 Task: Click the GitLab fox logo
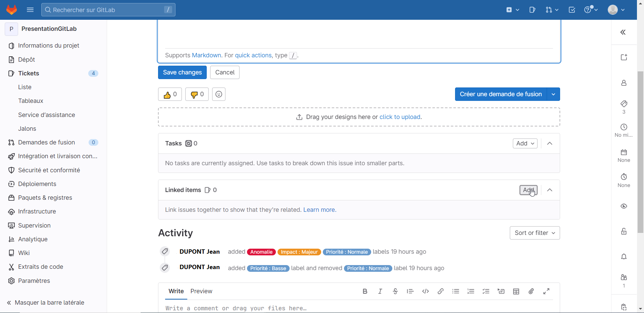click(12, 10)
